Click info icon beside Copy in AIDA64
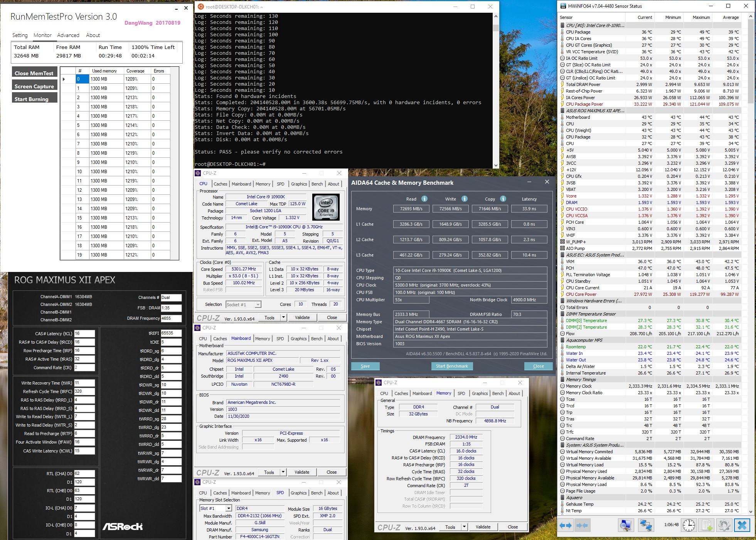This screenshot has height=540, width=756. (503, 199)
